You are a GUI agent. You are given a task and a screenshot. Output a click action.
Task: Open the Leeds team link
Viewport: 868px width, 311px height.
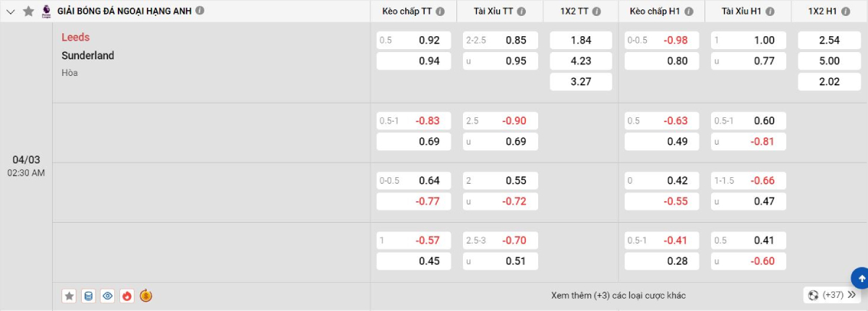point(76,38)
